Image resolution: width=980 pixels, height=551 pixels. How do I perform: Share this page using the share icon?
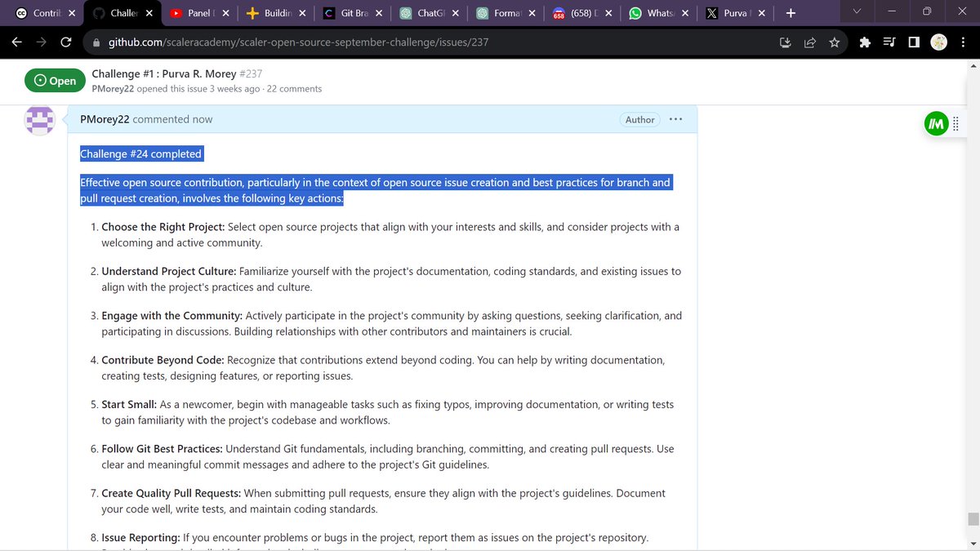pyautogui.click(x=810, y=42)
